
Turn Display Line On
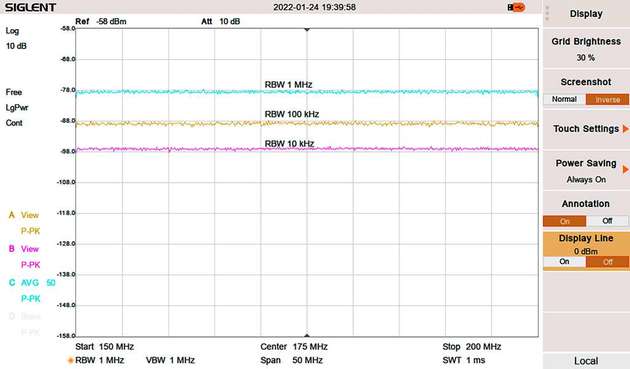coord(564,262)
